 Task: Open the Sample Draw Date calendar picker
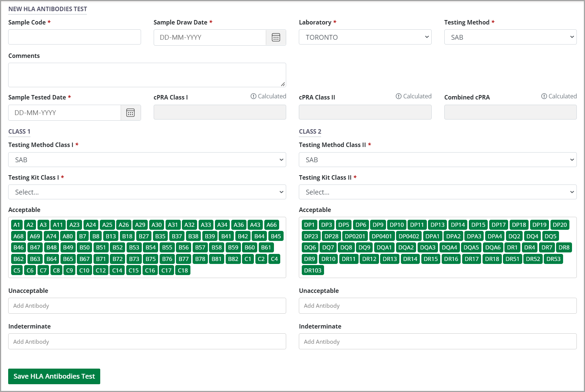(276, 37)
